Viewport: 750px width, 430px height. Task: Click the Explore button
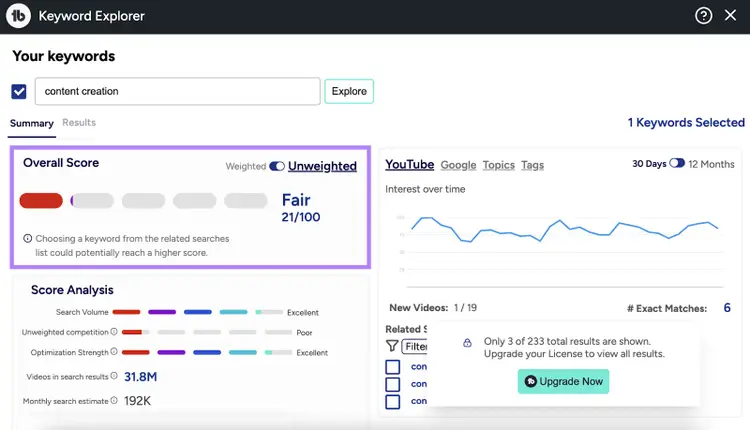pos(349,91)
